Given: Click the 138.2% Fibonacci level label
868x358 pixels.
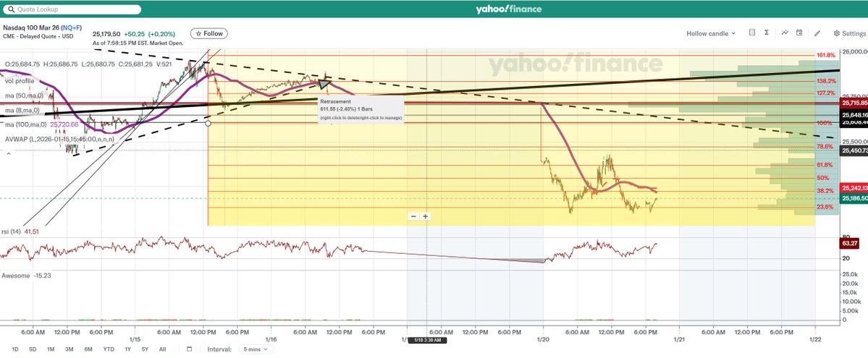Looking at the screenshot, I should pyautogui.click(x=826, y=81).
